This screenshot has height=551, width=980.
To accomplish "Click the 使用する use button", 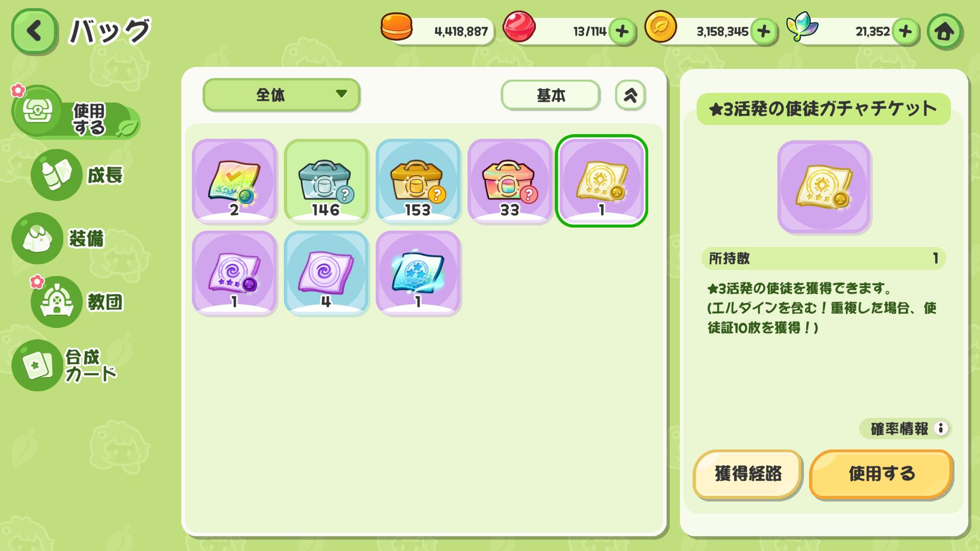I will pos(881,474).
